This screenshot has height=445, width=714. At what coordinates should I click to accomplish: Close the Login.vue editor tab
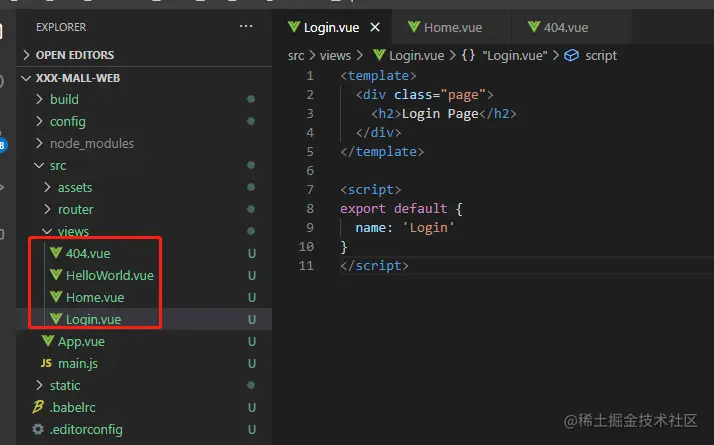[x=375, y=27]
